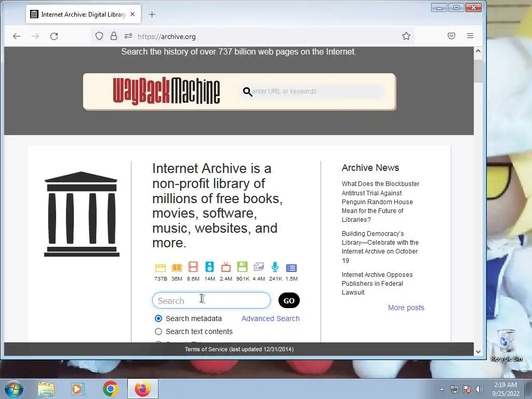Click the vertical scrollbar thumb
The image size is (532, 399).
(478, 71)
